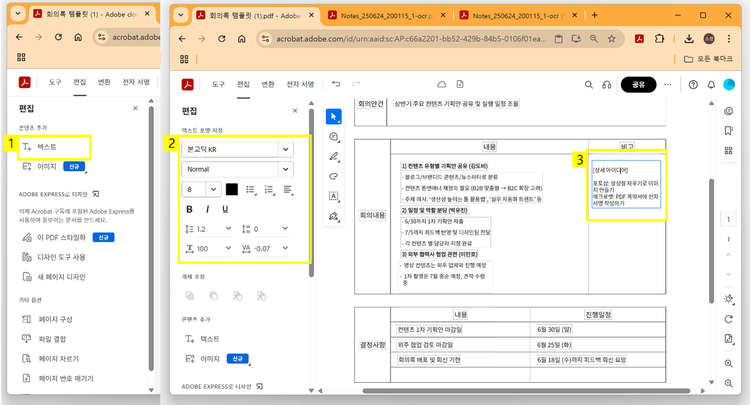Image resolution: width=750 pixels, height=405 pixels.
Task: Click the more options ellipsis beside 공유
Action: click(668, 85)
